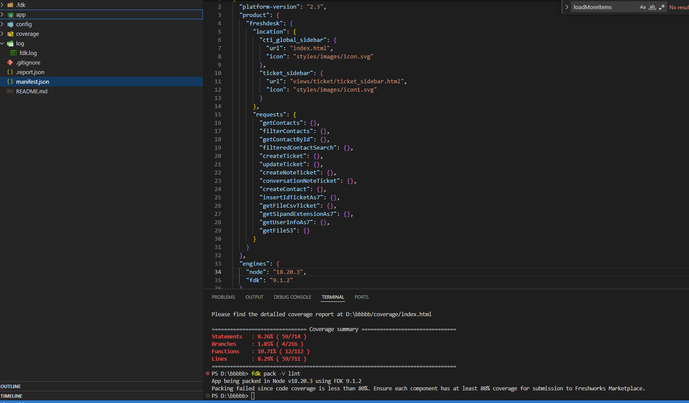Image resolution: width=689 pixels, height=403 pixels.
Task: Open the coverage/index.html path in terminal
Action: [x=388, y=314]
